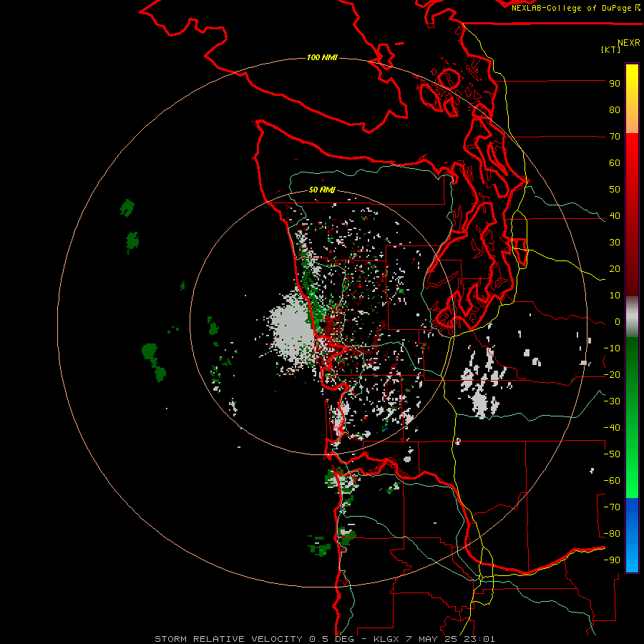Click the 70 knot scale label
Screen dimensions: 644x644
coord(615,137)
